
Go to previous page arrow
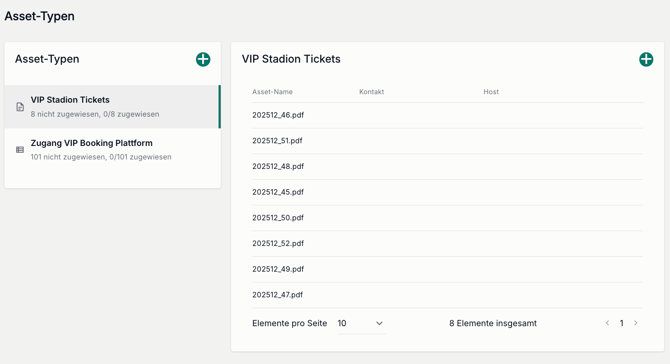[x=607, y=323]
